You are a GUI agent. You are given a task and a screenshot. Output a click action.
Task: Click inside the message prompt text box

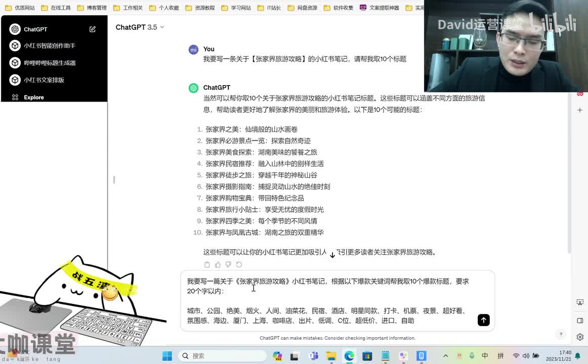329,301
